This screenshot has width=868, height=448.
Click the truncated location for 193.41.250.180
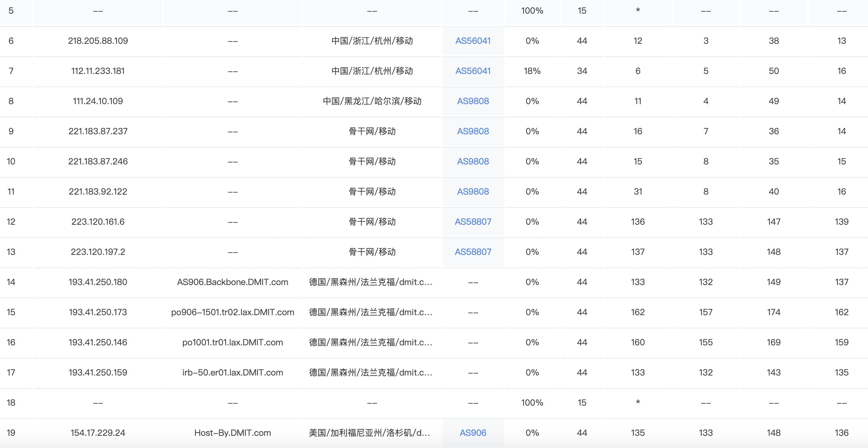(x=371, y=282)
